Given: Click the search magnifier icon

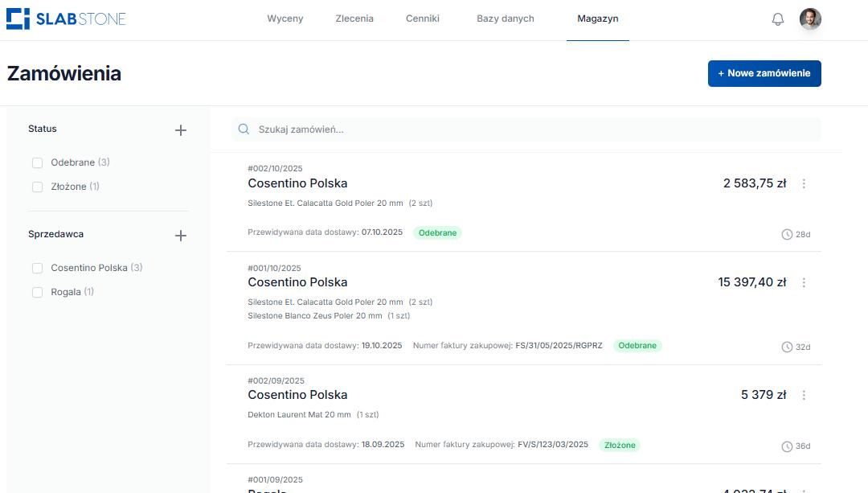Looking at the screenshot, I should tap(244, 129).
